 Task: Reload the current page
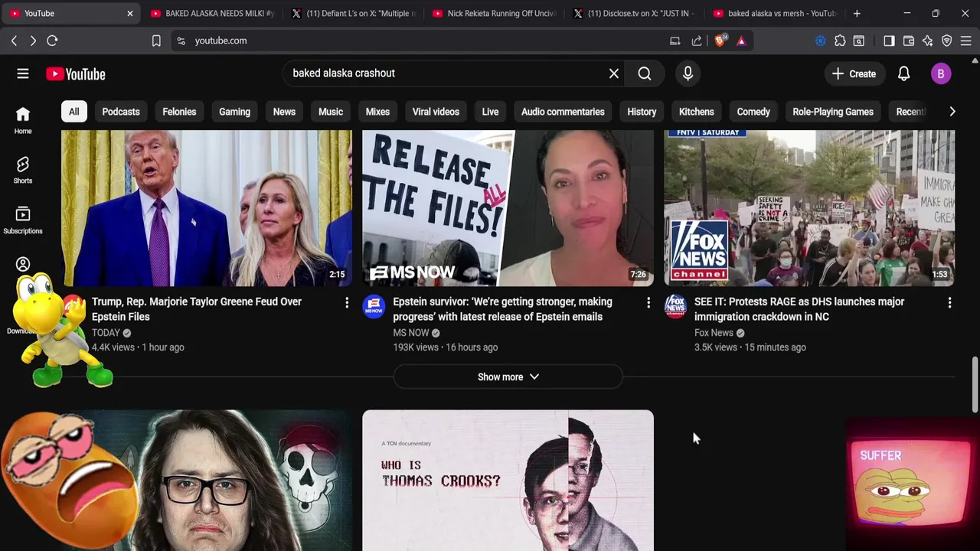(52, 41)
